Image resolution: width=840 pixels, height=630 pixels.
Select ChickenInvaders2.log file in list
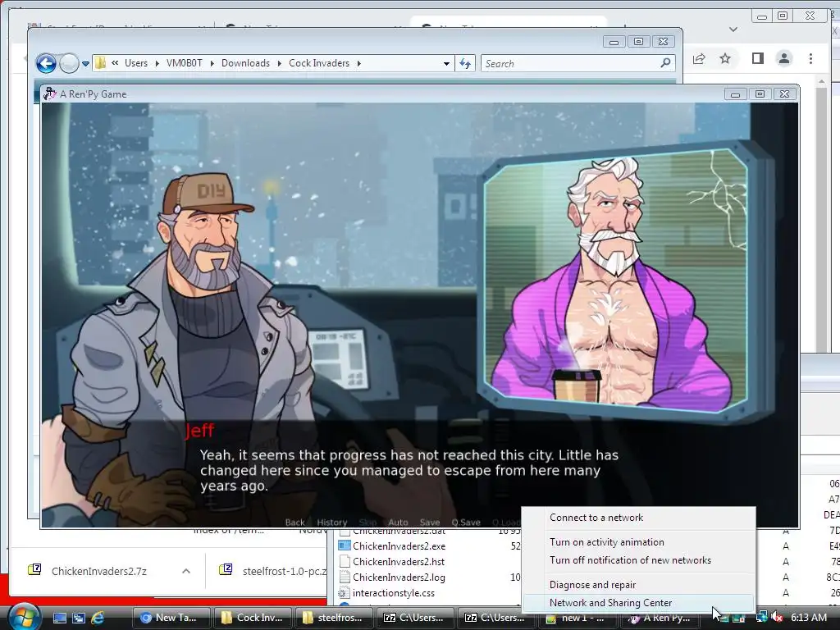(399, 577)
